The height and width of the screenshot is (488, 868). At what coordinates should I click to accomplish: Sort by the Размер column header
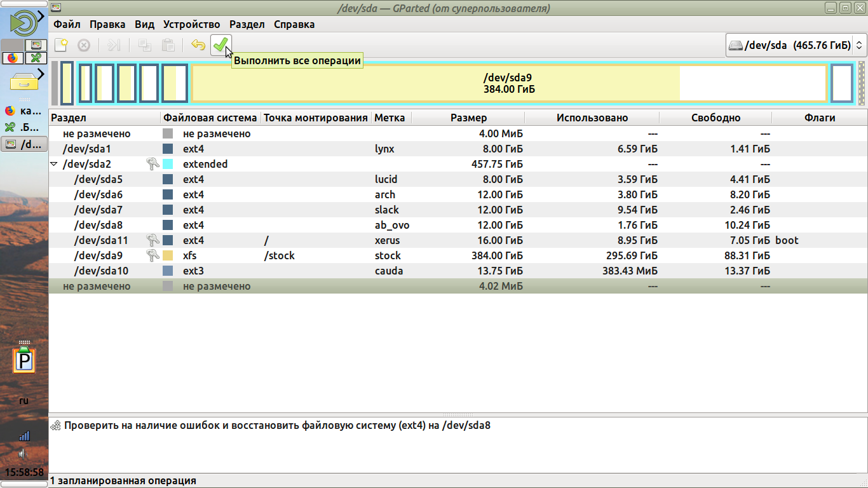(468, 118)
